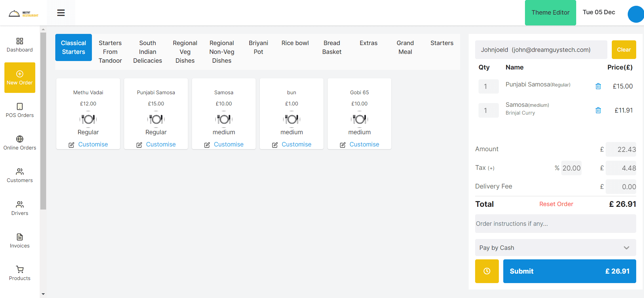The width and height of the screenshot is (644, 298).
Task: Open the hamburger menu icon
Action: 61,13
